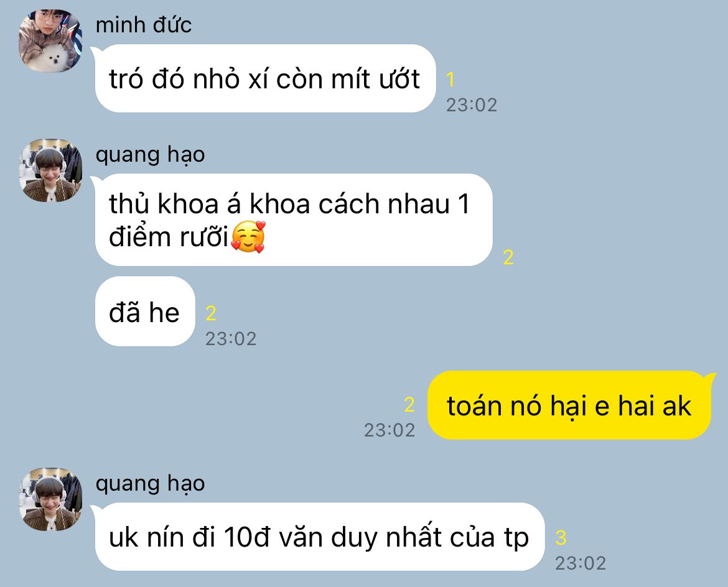Tap the unread count 1 beside minh đức's message
728x587 pixels.
pos(450,80)
